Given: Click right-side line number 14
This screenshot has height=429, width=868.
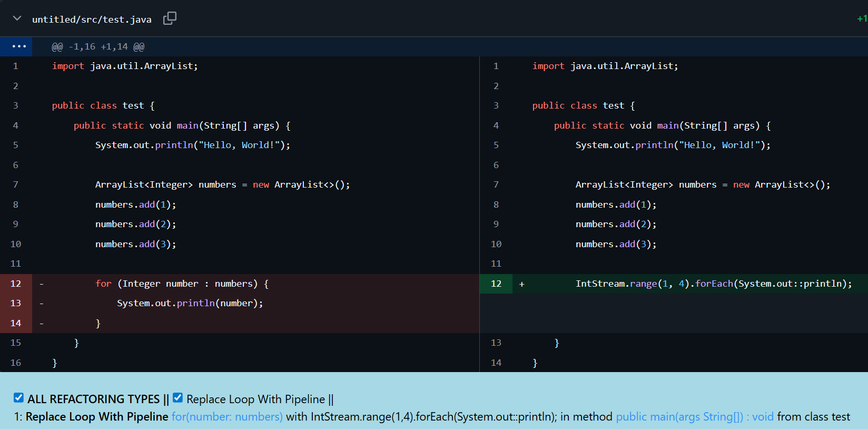Looking at the screenshot, I should point(496,363).
